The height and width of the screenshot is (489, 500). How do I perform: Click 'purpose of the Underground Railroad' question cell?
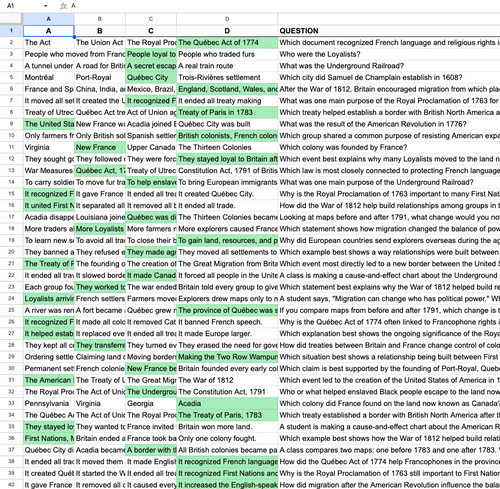pyautogui.click(x=389, y=182)
